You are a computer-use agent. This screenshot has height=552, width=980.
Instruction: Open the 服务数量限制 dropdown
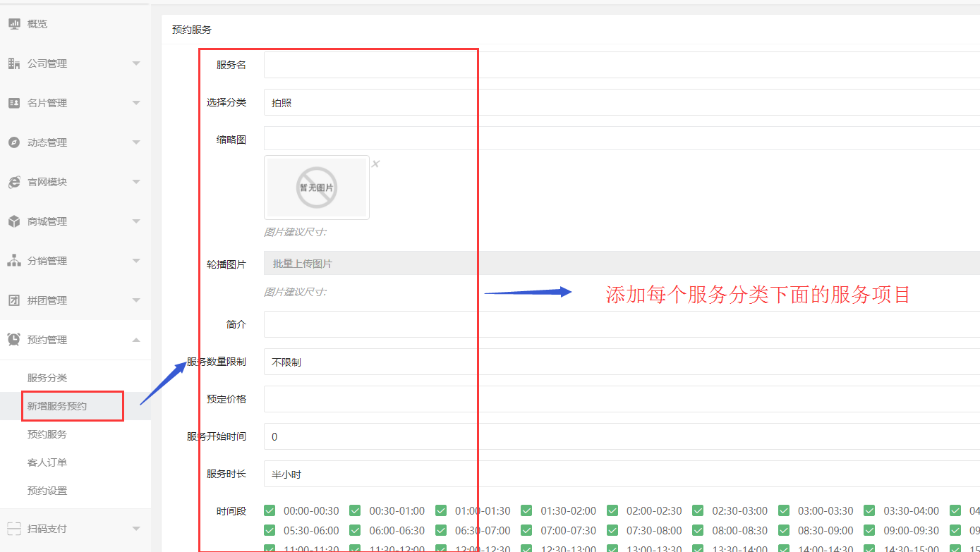point(621,362)
